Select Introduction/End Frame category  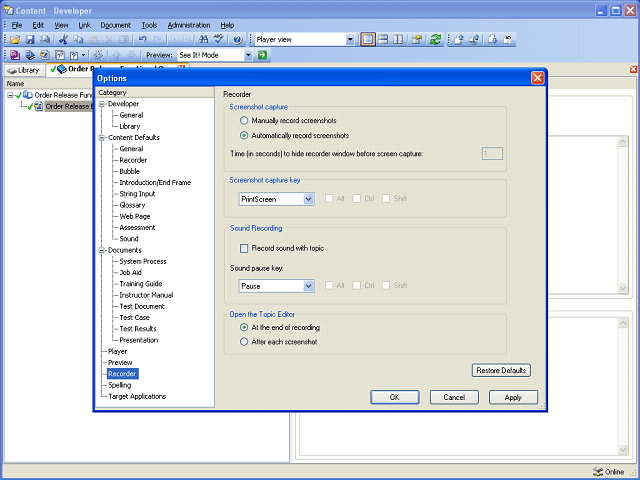point(155,182)
